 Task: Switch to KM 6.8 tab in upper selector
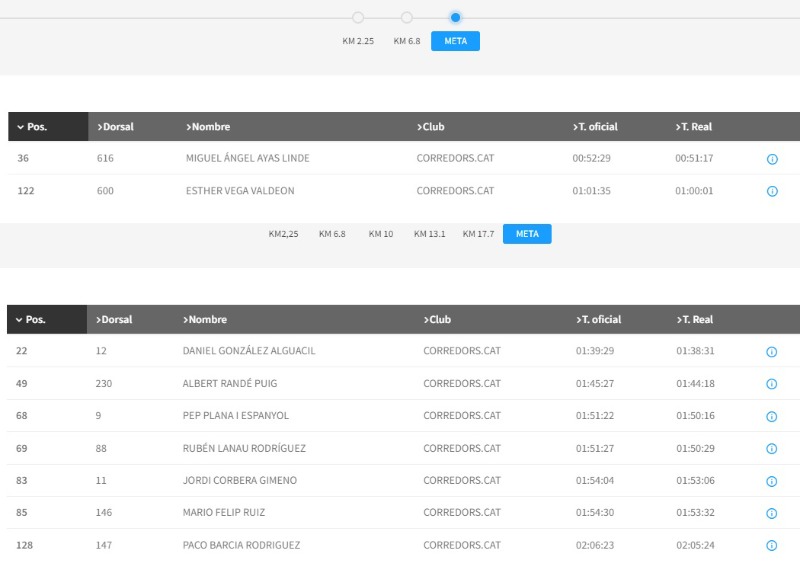(x=407, y=41)
